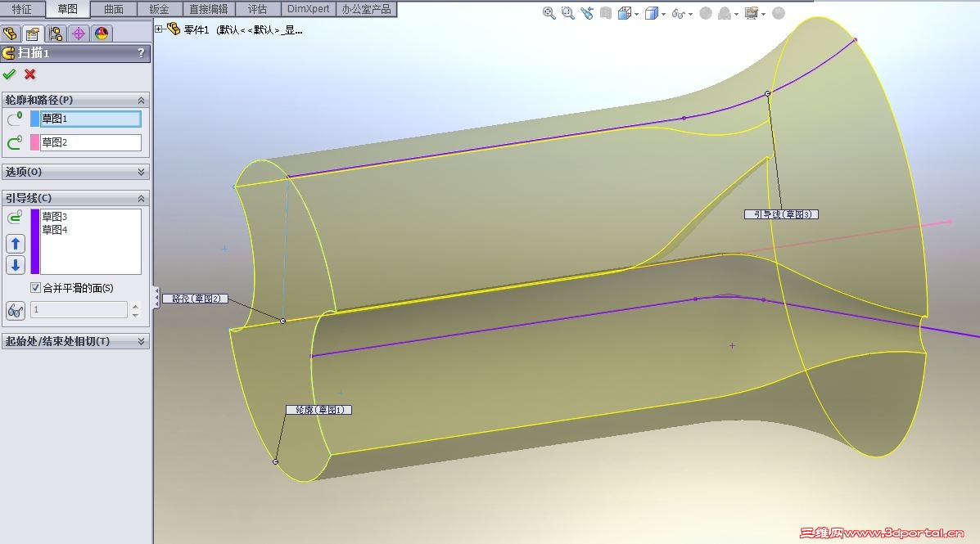The width and height of the screenshot is (980, 544).
Task: Switch to the 评估 tab
Action: pyautogui.click(x=258, y=9)
